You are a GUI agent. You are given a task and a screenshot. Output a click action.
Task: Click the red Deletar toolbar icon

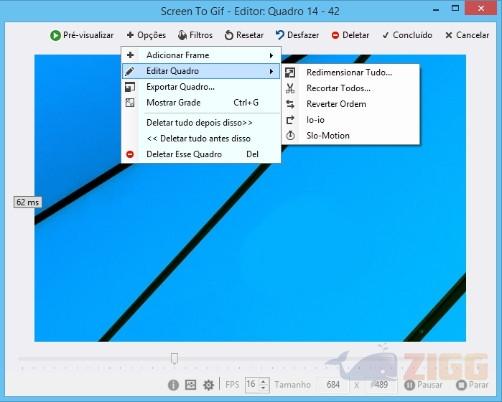tap(335, 35)
